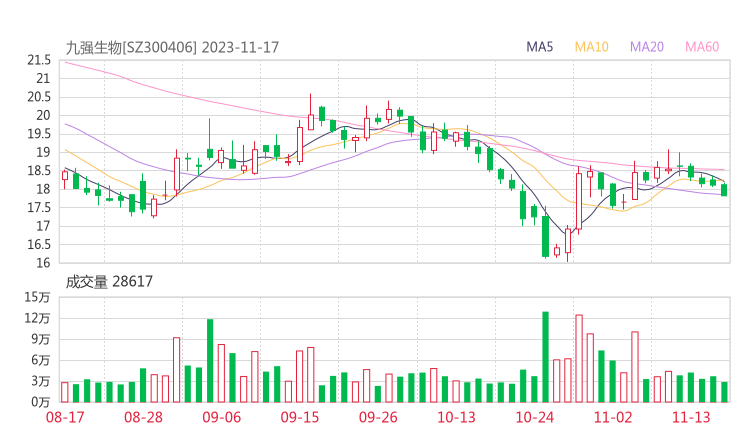Click the MA10 legend label
740x440 pixels.
pos(591,47)
